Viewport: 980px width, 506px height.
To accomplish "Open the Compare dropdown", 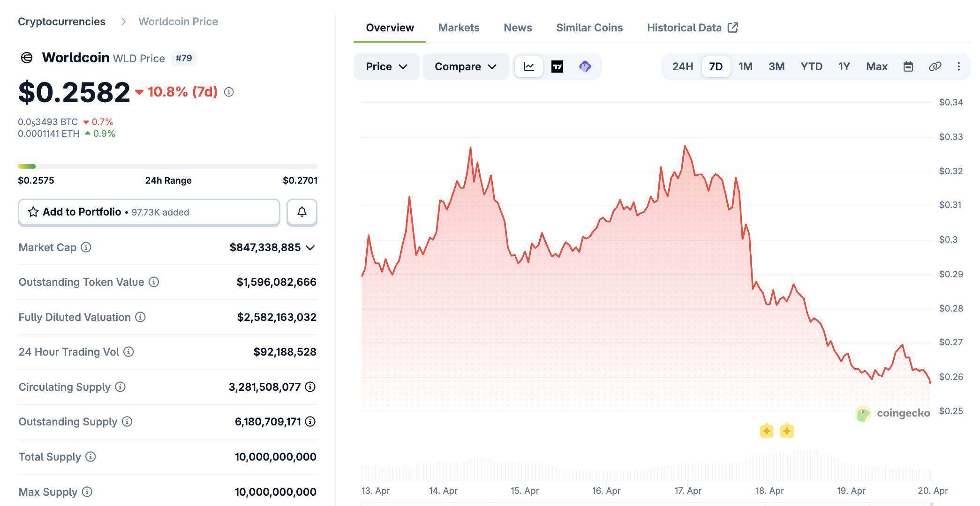I will [x=465, y=67].
